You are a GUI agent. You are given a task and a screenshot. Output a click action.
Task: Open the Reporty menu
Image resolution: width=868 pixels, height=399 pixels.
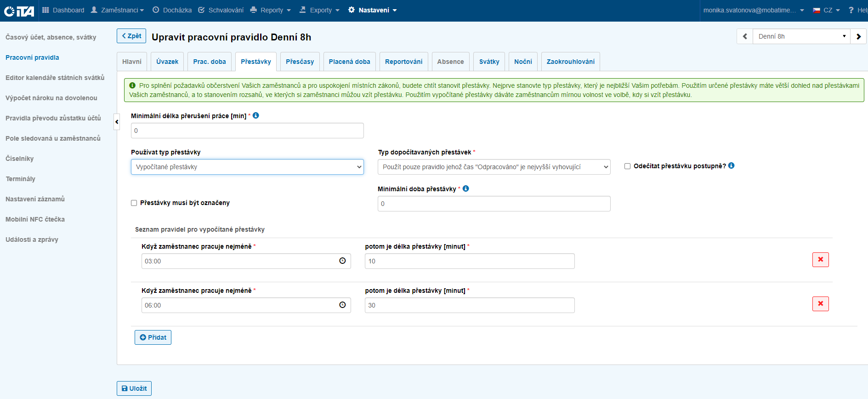271,10
